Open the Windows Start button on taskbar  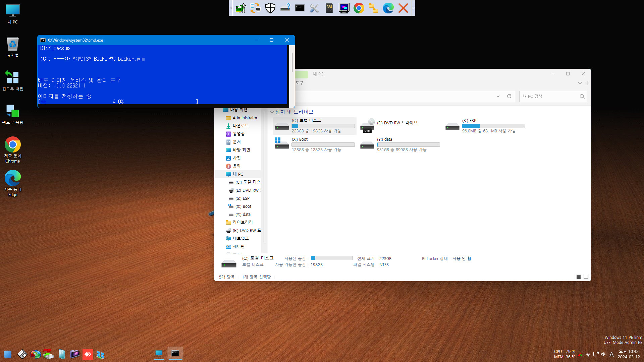tap(8, 354)
